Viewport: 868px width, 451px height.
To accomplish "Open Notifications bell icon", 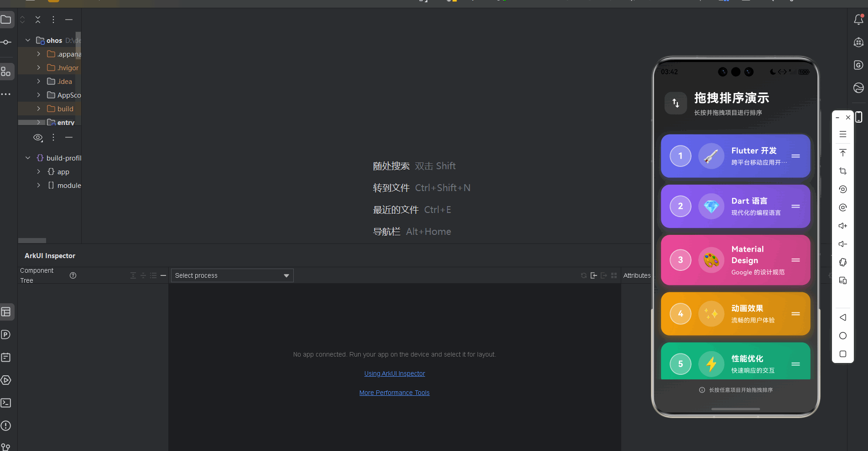I will tap(858, 20).
